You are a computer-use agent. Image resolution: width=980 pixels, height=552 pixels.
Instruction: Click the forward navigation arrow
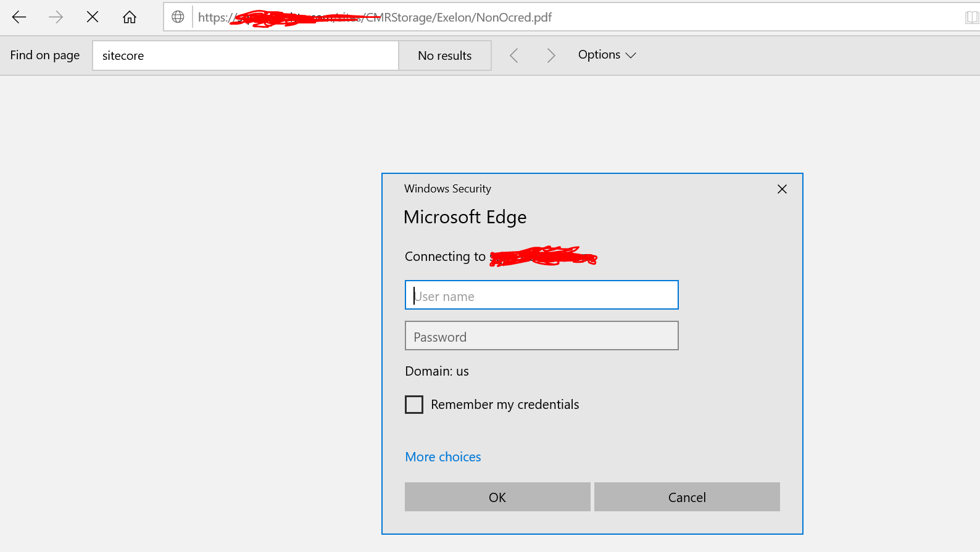56,17
